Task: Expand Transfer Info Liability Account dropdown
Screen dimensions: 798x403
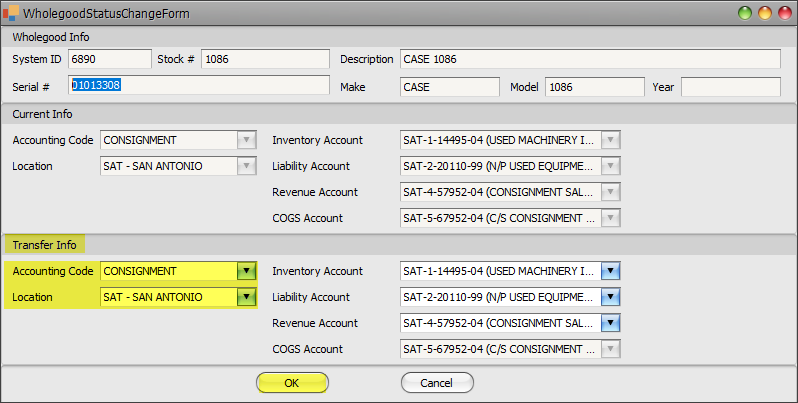Action: click(610, 297)
